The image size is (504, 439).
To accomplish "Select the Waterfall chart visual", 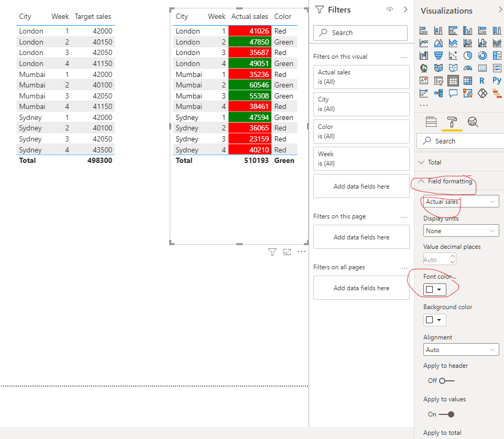I will tap(424, 56).
